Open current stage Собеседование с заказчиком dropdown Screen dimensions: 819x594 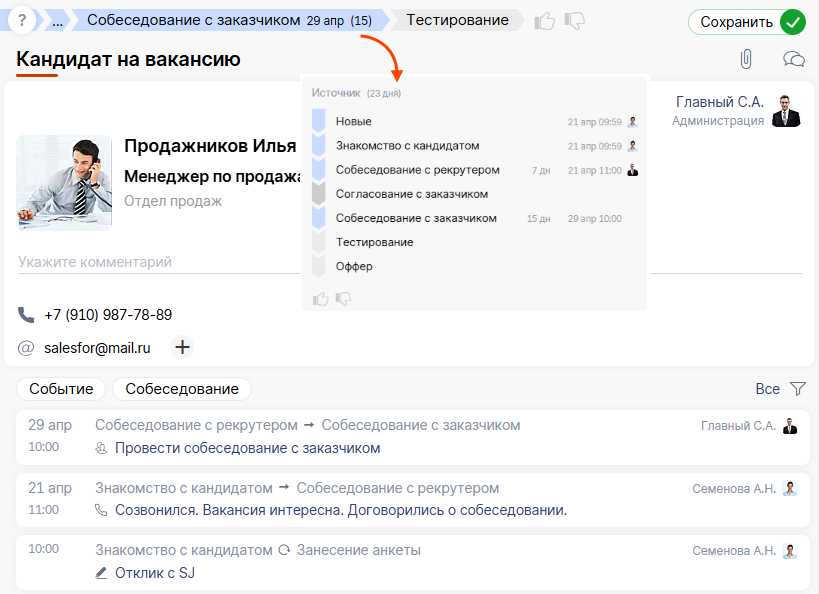click(x=228, y=20)
